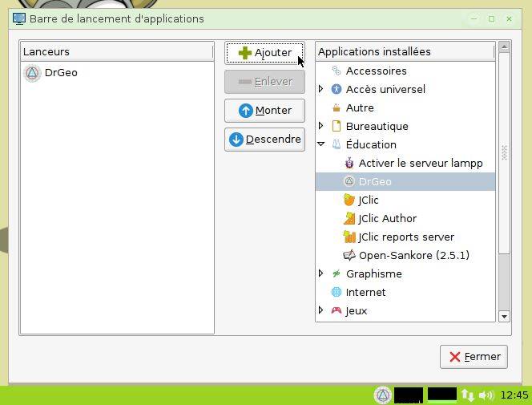Select DrGeo in Lanceurs list
Screen dimensions: 532x405
[61, 73]
